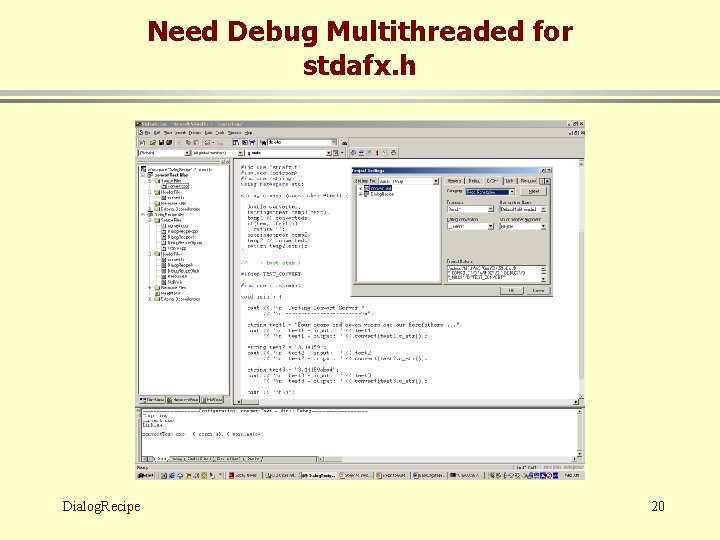Viewport: 720px width, 540px height.
Task: Click the New Text File toolbar icon
Action: [142, 142]
